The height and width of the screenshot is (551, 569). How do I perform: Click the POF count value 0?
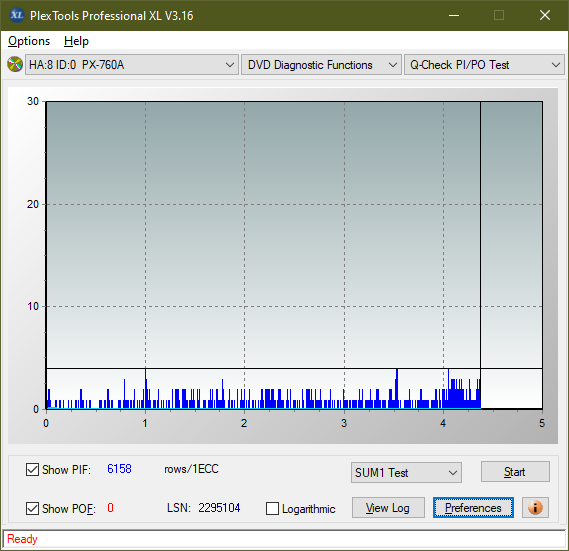point(110,507)
